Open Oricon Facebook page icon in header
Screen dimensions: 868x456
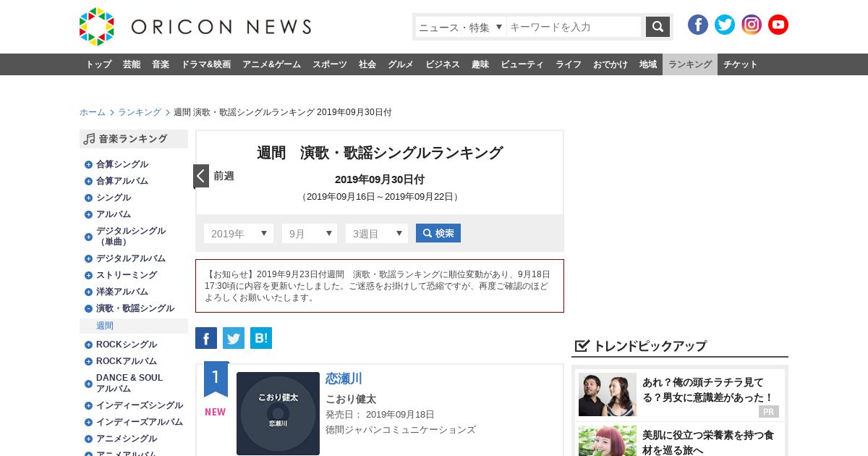tap(698, 25)
